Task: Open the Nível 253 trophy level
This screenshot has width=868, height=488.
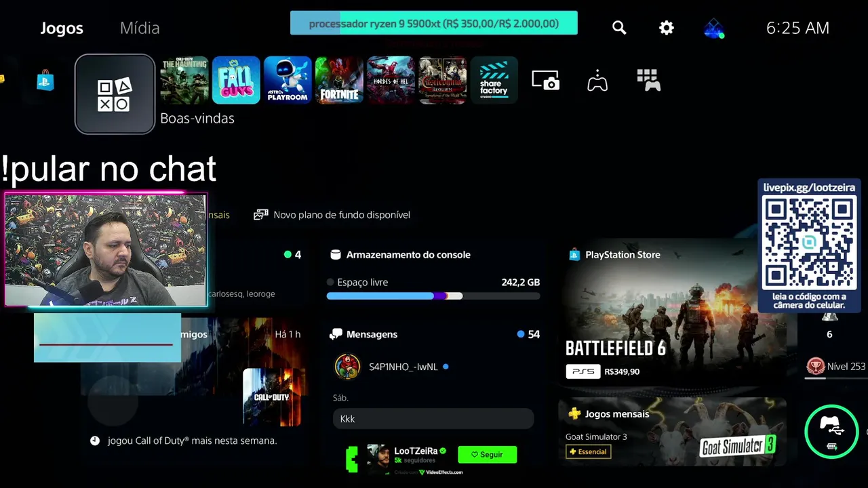Action: tap(836, 367)
